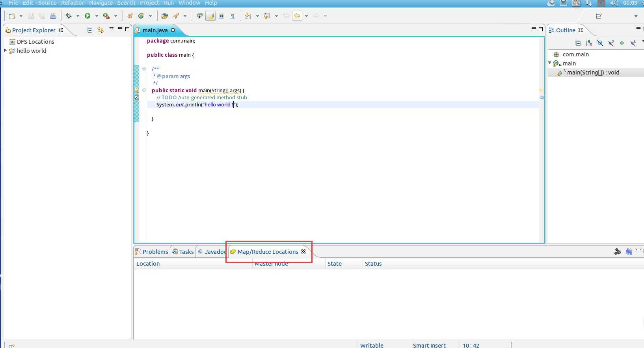
Task: Open Project Explorer view menu triangle
Action: 112,28
